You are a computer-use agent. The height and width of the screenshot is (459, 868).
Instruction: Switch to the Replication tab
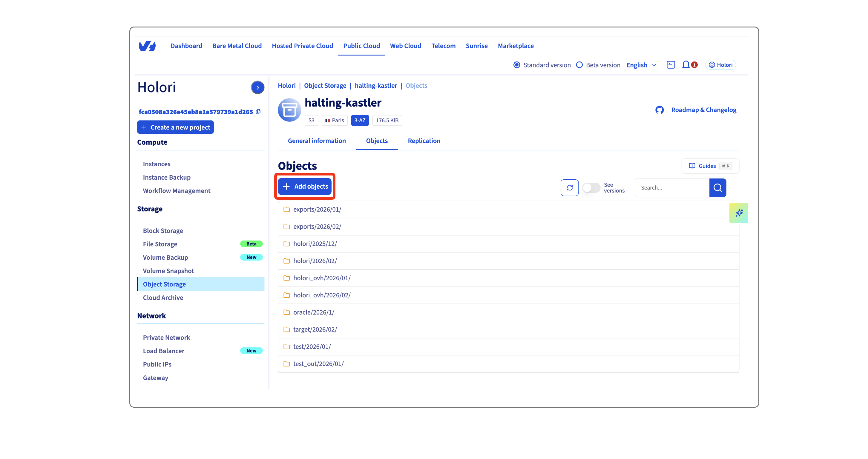[x=424, y=141]
